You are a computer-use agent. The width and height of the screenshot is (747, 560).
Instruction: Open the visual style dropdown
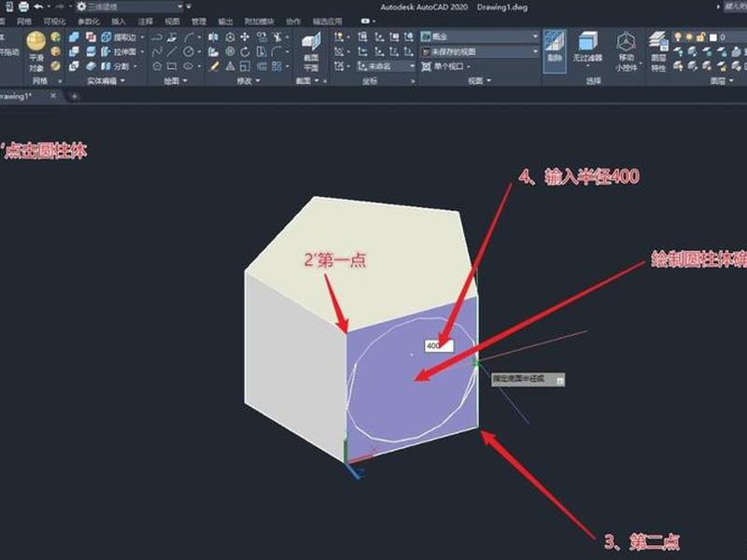pos(480,36)
